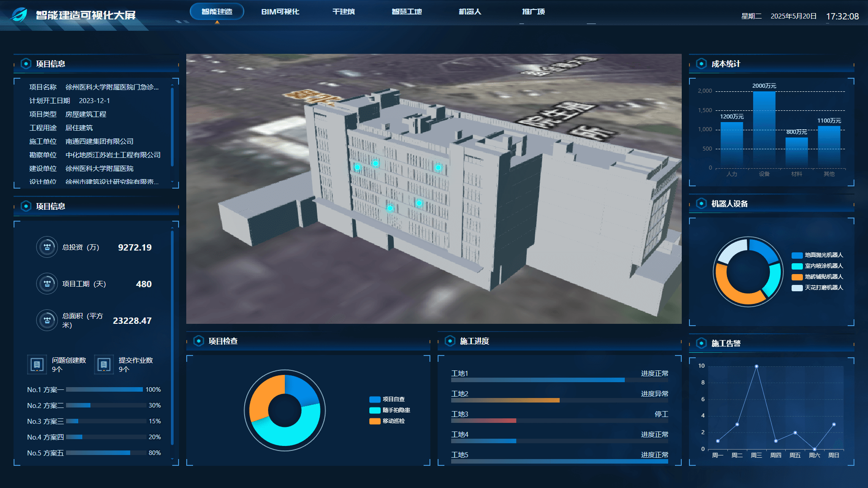This screenshot has height=488, width=868.
Task: Click the dashboard logo icon in header
Action: [x=19, y=15]
